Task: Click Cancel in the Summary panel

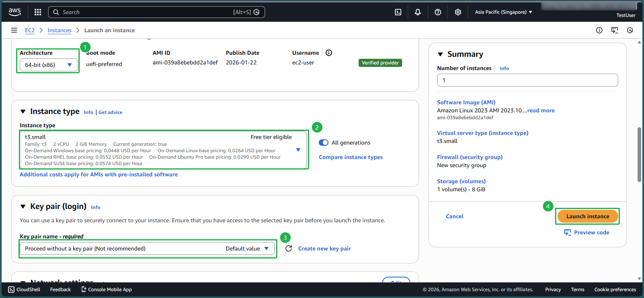Action: 454,216
